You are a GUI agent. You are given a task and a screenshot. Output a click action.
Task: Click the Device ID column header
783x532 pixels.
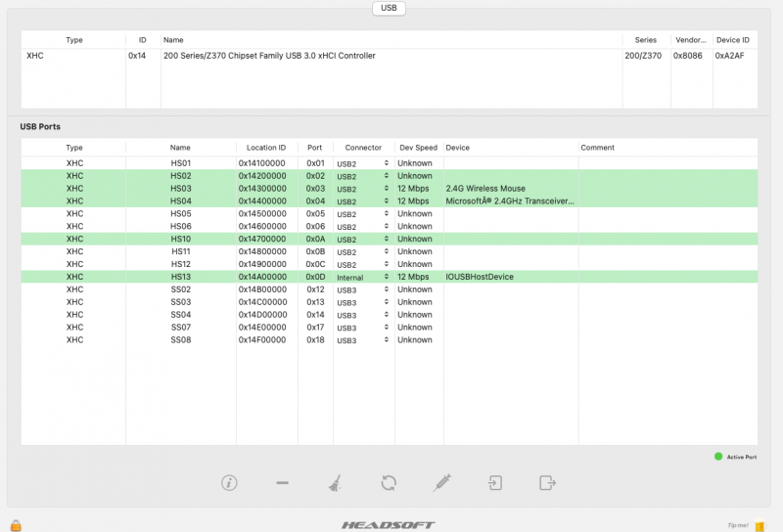[x=732, y=40]
